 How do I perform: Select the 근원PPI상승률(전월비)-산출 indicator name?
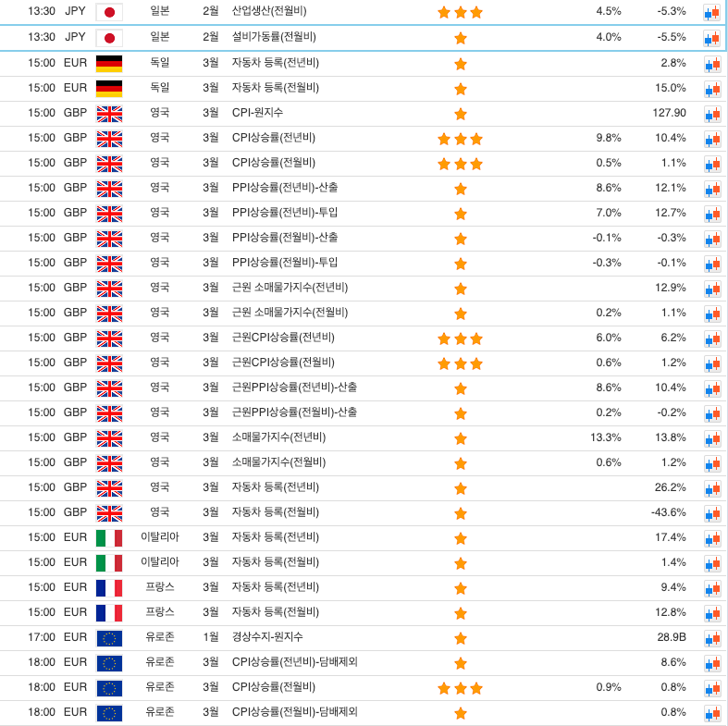(294, 412)
